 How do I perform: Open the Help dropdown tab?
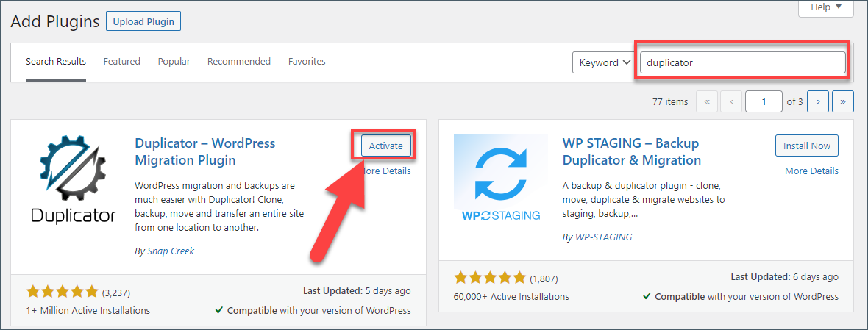coord(825,8)
